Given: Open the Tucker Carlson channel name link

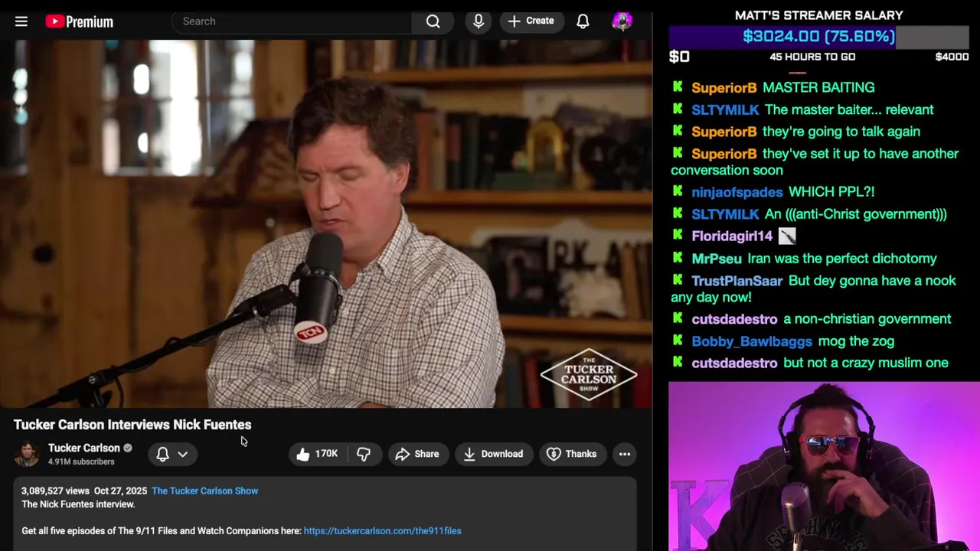Looking at the screenshot, I should click(x=84, y=448).
